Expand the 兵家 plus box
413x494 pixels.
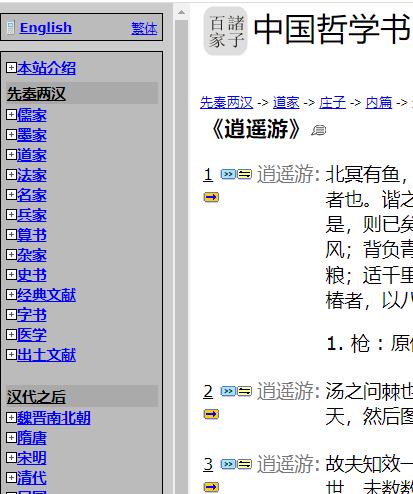click(11, 215)
